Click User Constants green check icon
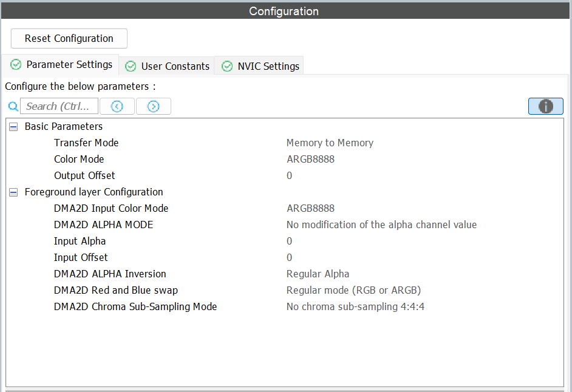 tap(131, 66)
